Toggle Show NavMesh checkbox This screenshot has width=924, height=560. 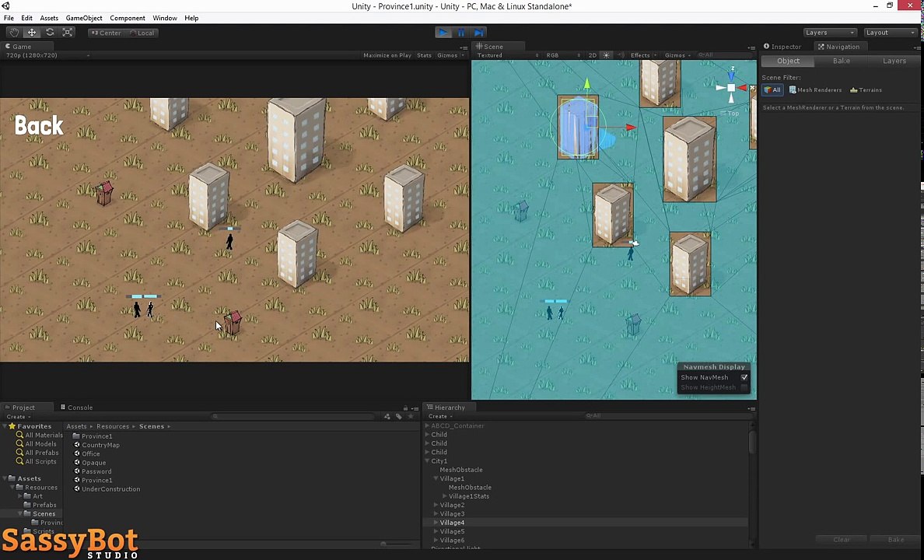(744, 377)
